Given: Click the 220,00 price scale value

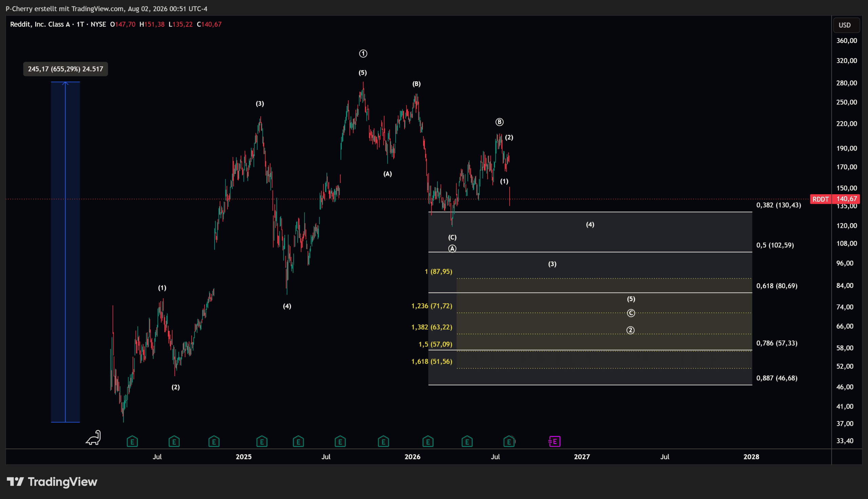Looking at the screenshot, I should (846, 124).
